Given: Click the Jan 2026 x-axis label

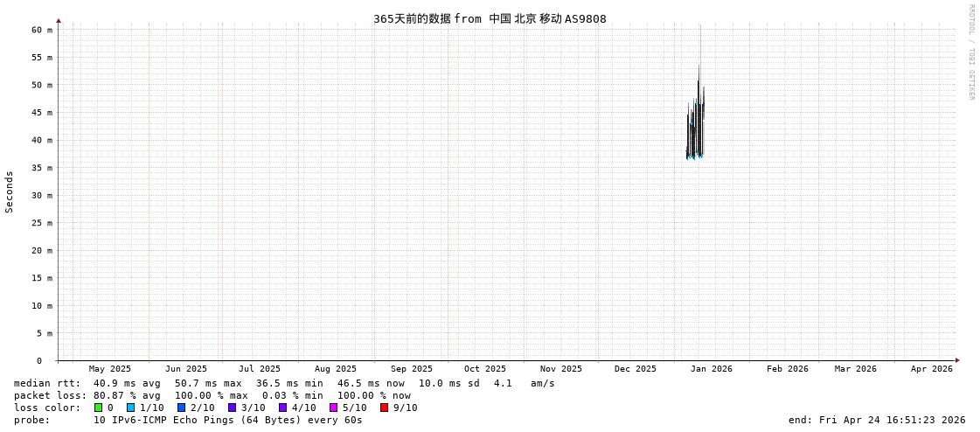Looking at the screenshot, I should (x=711, y=369).
